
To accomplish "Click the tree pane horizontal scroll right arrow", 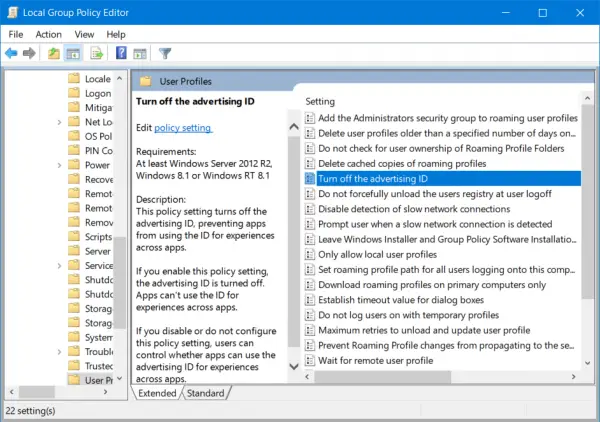I will pos(105,392).
